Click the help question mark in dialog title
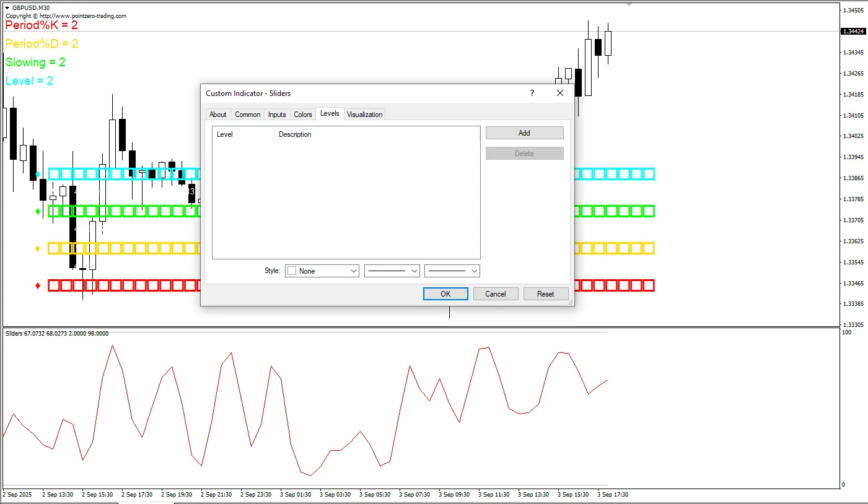 [x=532, y=93]
